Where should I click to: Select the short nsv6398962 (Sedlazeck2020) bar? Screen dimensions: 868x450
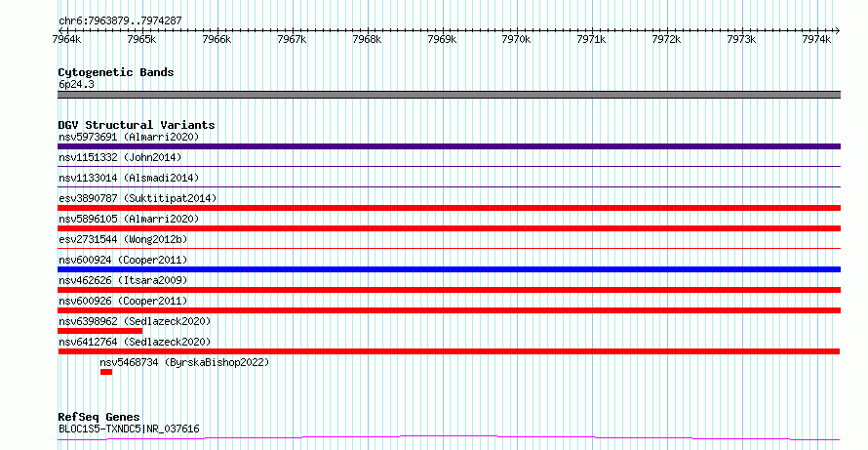click(100, 331)
